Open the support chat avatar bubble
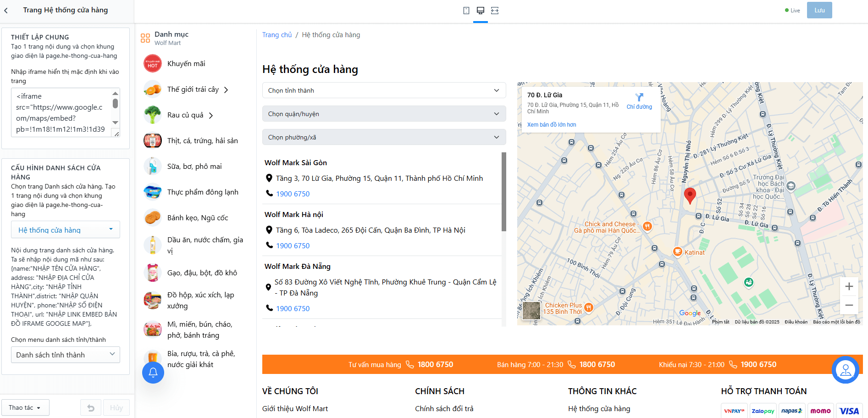868x418 pixels. 846,370
